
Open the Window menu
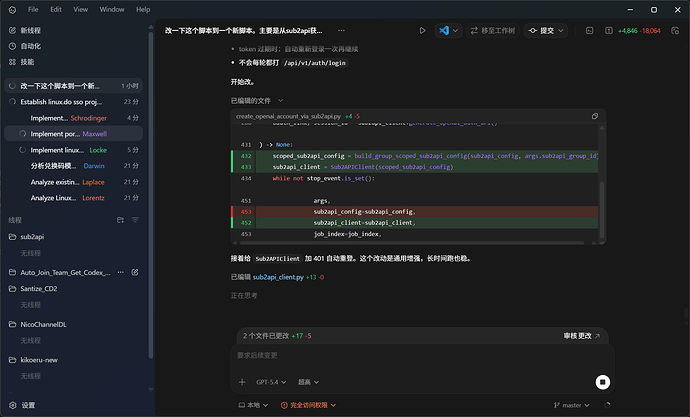tap(112, 9)
